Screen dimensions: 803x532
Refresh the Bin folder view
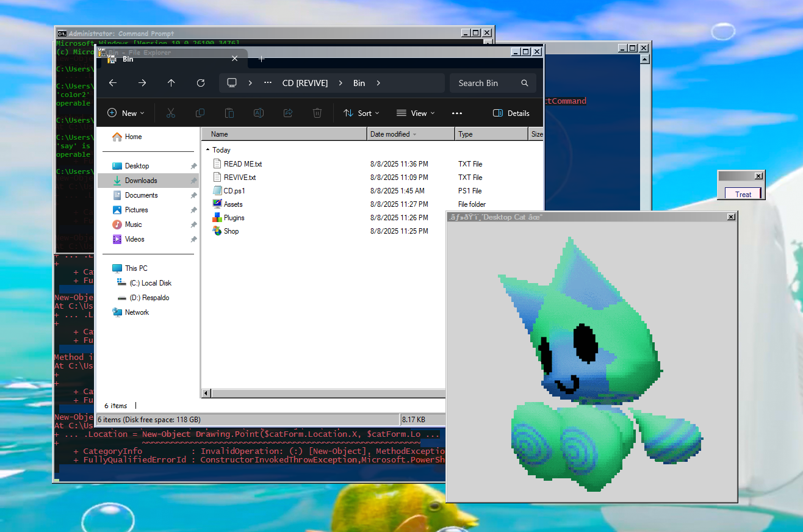pos(201,83)
